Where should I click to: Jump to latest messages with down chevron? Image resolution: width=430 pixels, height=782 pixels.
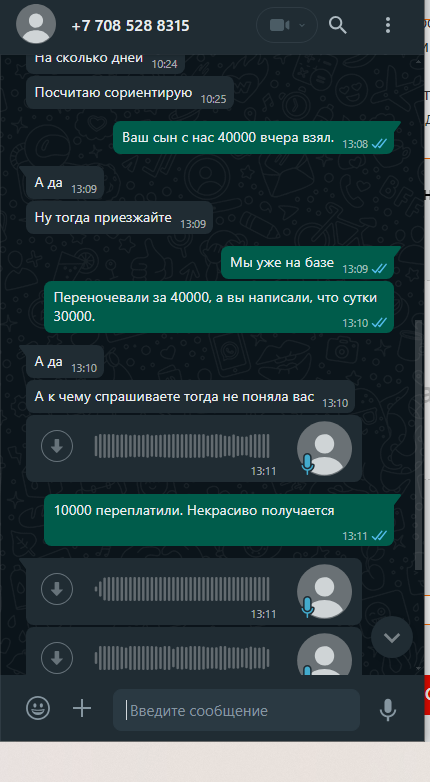tap(392, 637)
